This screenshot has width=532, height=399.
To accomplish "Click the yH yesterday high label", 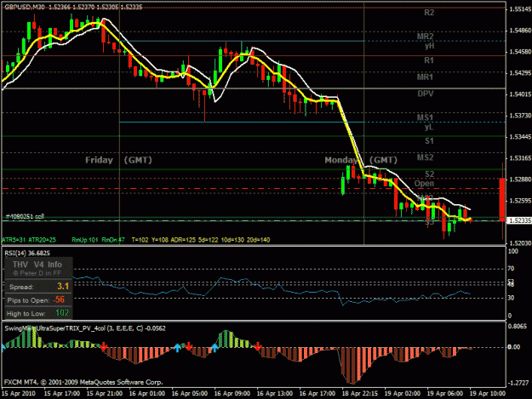I will [x=430, y=45].
